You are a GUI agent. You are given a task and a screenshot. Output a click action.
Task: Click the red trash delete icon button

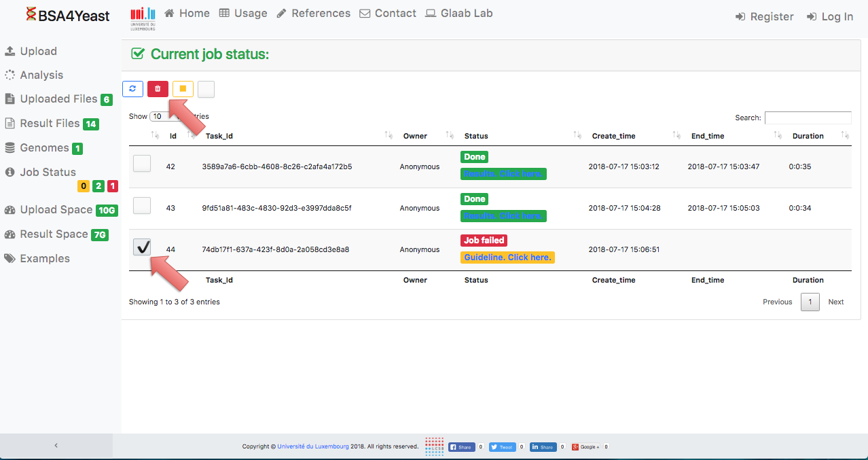pos(158,89)
